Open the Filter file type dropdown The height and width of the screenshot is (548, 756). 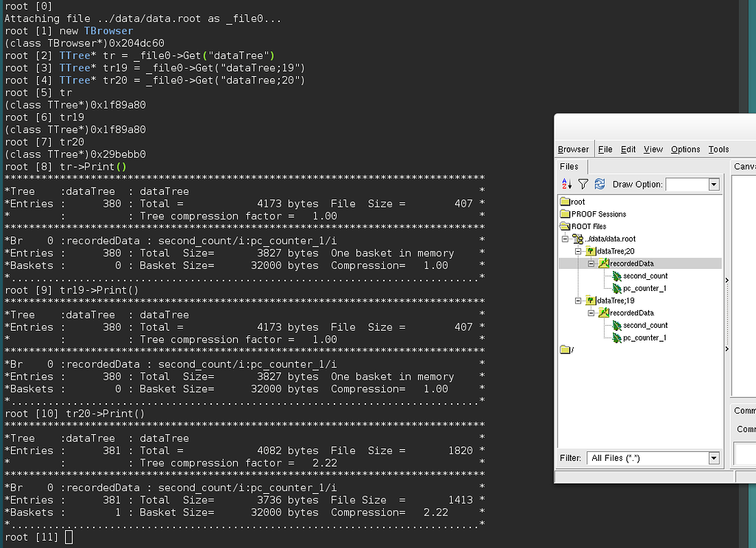point(713,459)
